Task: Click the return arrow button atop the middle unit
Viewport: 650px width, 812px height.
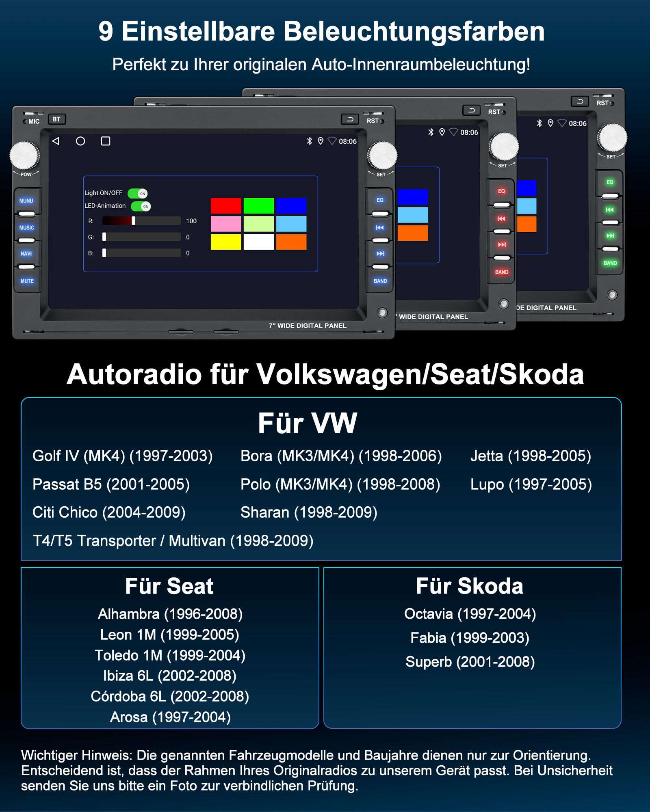Action: pyautogui.click(x=471, y=110)
